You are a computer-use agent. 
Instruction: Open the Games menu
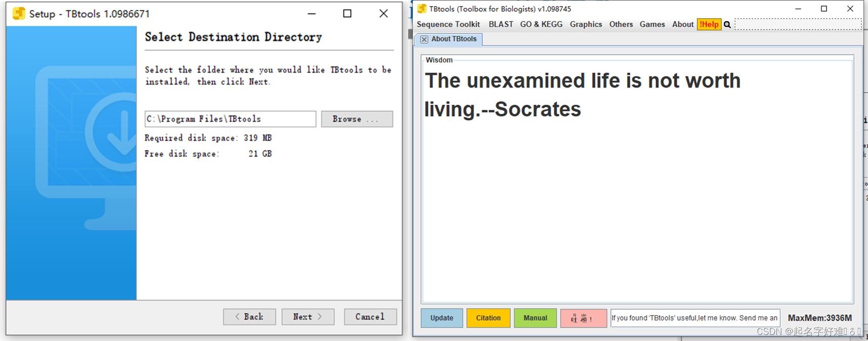[652, 24]
